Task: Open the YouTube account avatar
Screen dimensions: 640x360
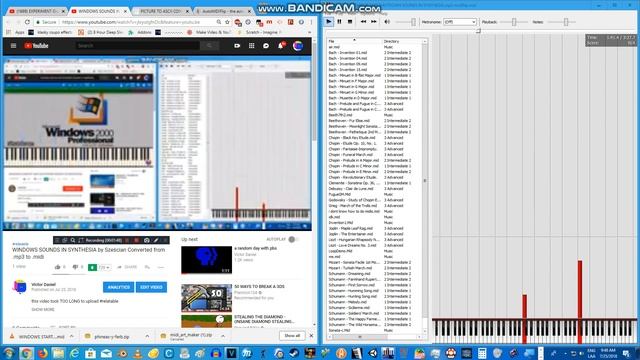Action: tap(298, 46)
